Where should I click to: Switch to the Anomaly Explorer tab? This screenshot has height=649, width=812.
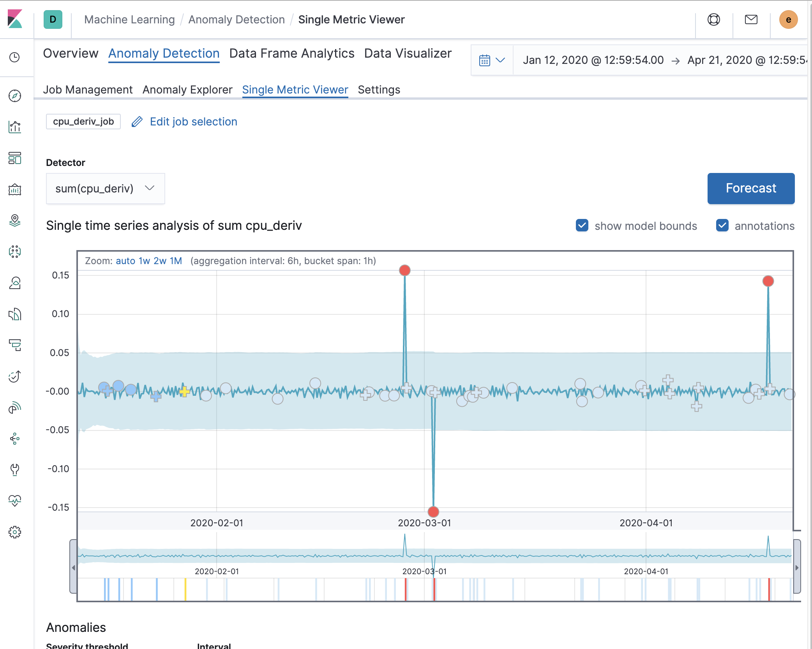click(187, 90)
